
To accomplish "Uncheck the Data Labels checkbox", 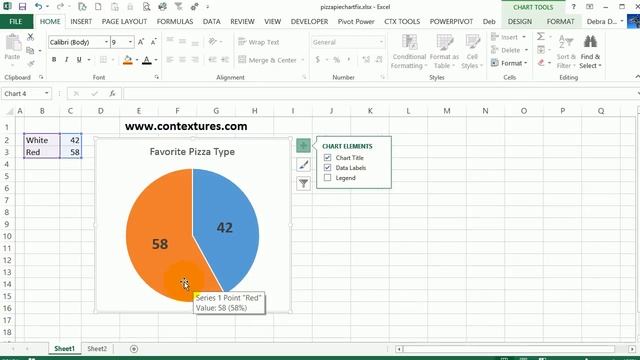I will click(x=327, y=168).
